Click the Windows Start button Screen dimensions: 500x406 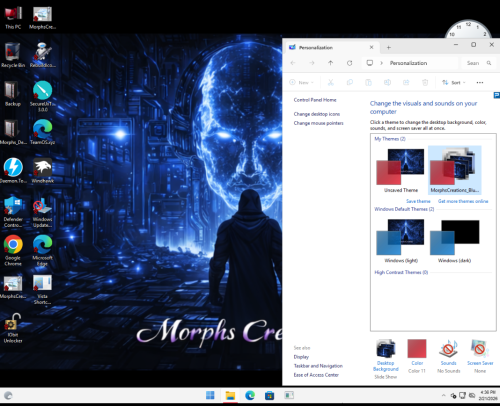[210, 396]
